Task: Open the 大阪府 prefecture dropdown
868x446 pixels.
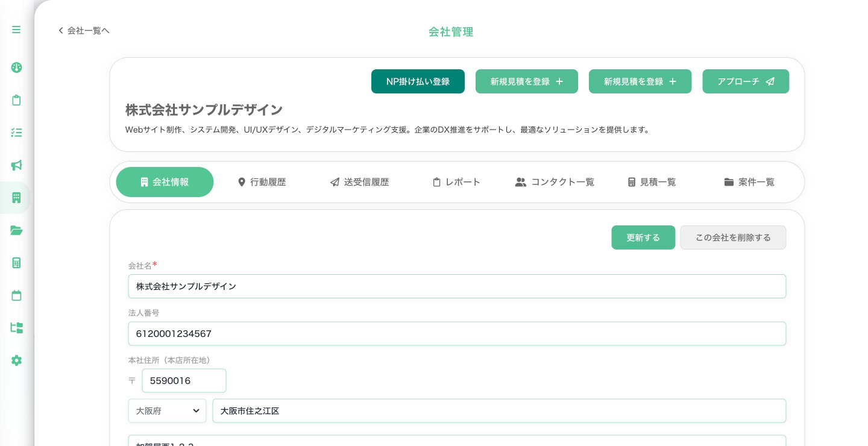Action: pyautogui.click(x=167, y=411)
